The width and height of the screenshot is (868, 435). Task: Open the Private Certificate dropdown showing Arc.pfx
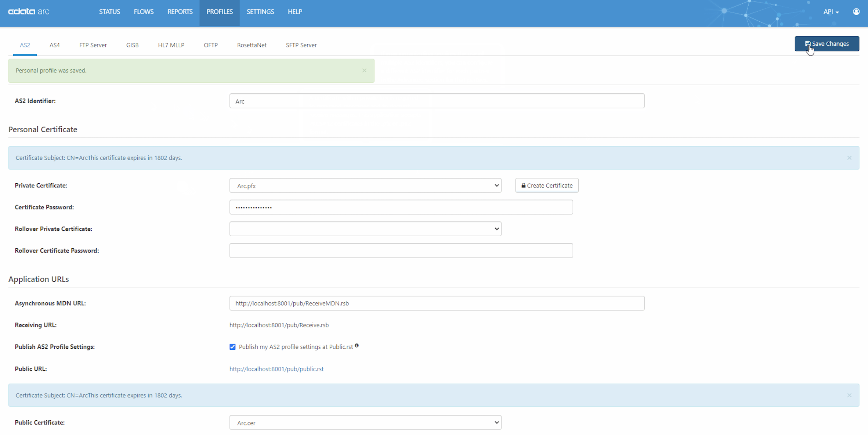coord(365,186)
